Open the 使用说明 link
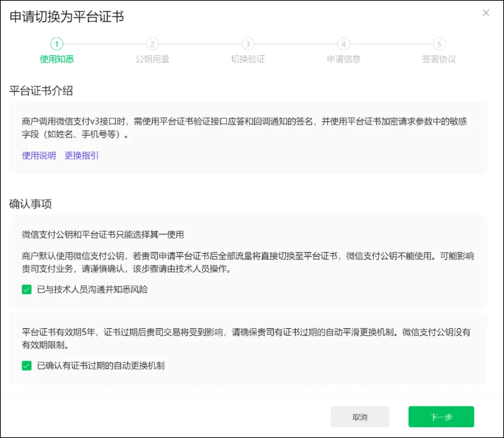This screenshot has height=438, width=504. [39, 155]
